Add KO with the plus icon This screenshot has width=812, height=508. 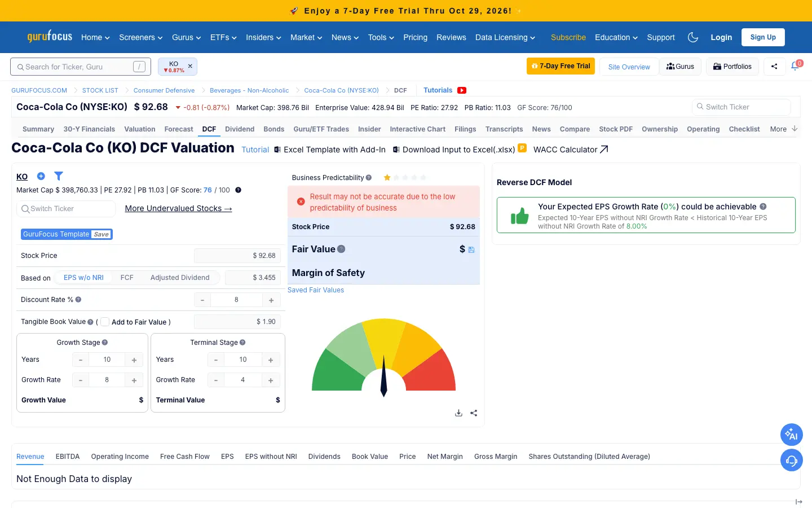coord(41,176)
